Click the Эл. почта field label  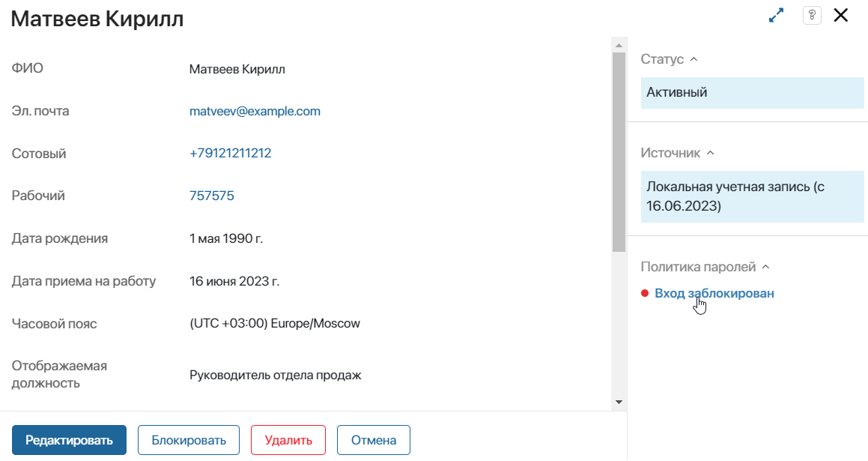tap(40, 111)
